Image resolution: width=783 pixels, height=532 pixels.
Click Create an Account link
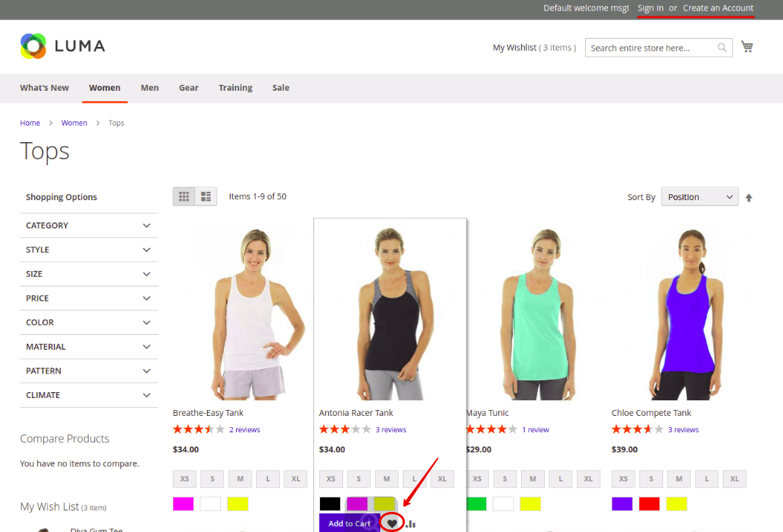pyautogui.click(x=718, y=8)
